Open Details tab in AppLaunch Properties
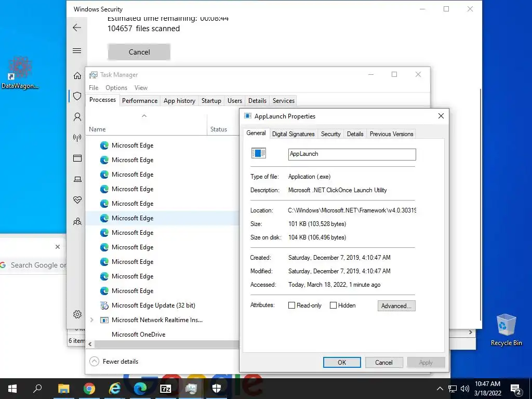532x399 pixels. 355,134
